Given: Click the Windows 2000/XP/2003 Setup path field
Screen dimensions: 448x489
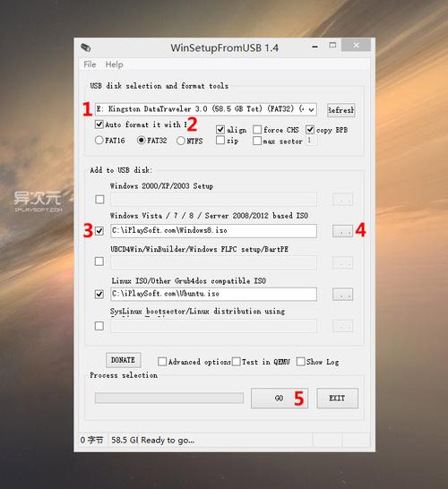Looking at the screenshot, I should (x=213, y=200).
